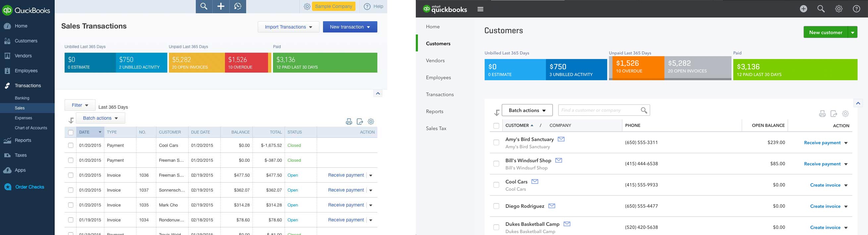
Task: Select Reports in new left navigation
Action: (435, 112)
